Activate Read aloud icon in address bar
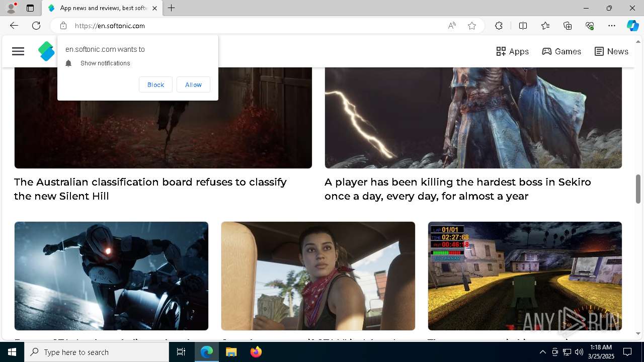The width and height of the screenshot is (644, 362). (x=452, y=26)
